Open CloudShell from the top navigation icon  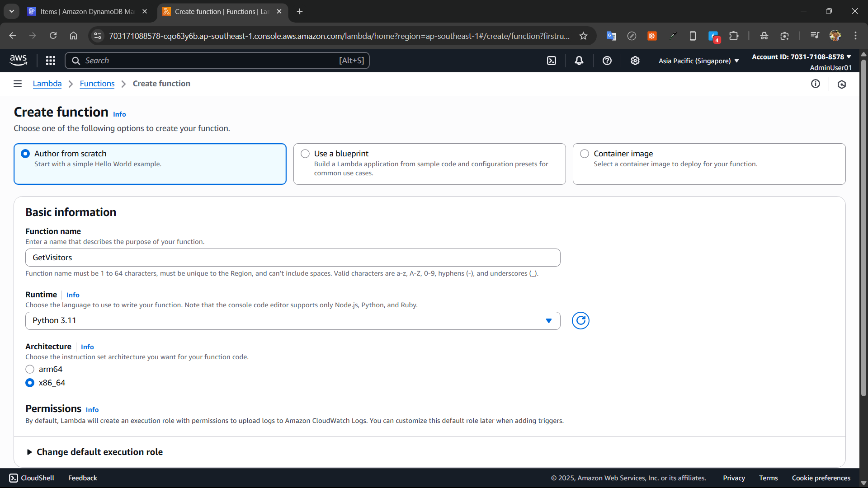click(x=552, y=61)
